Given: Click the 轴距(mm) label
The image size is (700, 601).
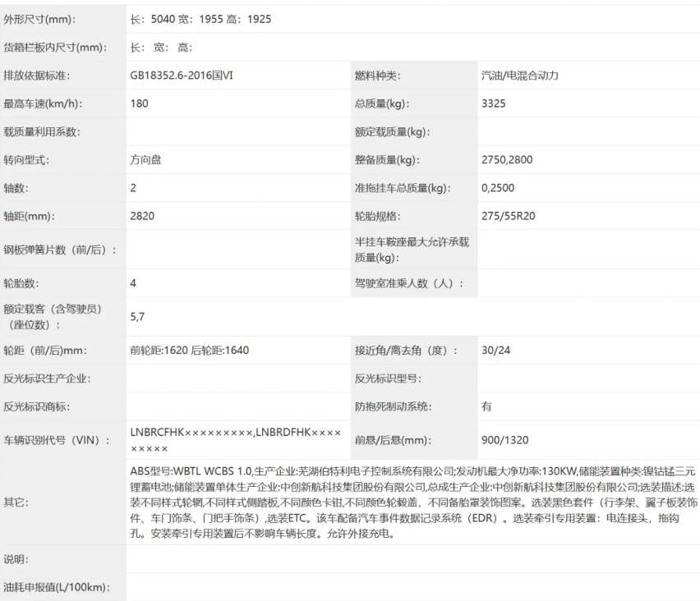Looking at the screenshot, I should tap(30, 216).
